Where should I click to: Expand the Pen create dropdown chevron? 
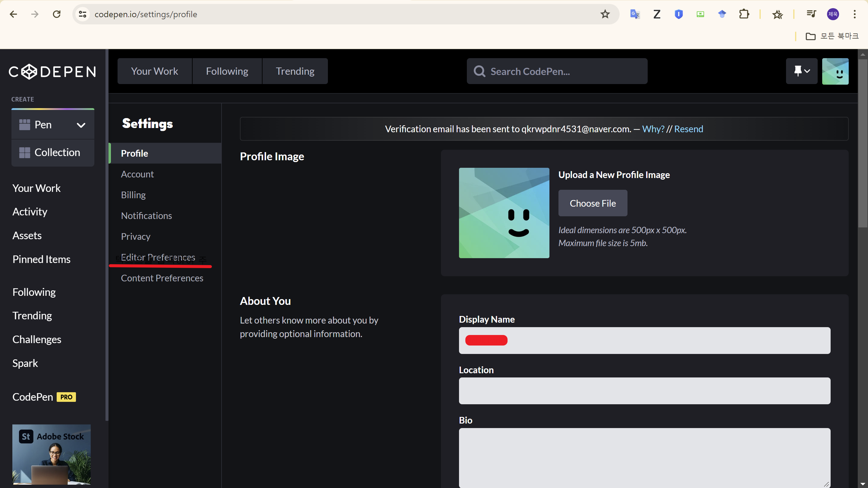pos(81,125)
